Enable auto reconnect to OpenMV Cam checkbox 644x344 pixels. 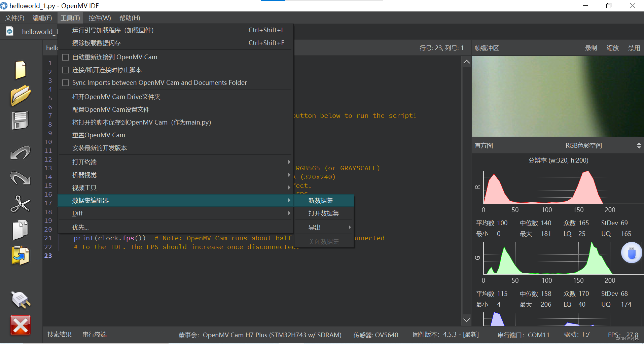[66, 57]
